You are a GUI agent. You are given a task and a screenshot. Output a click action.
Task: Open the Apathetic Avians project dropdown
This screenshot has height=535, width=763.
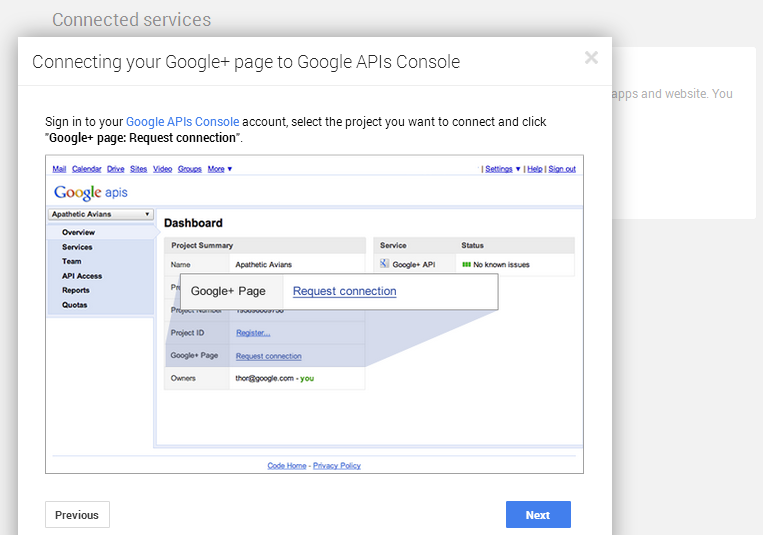coord(101,214)
